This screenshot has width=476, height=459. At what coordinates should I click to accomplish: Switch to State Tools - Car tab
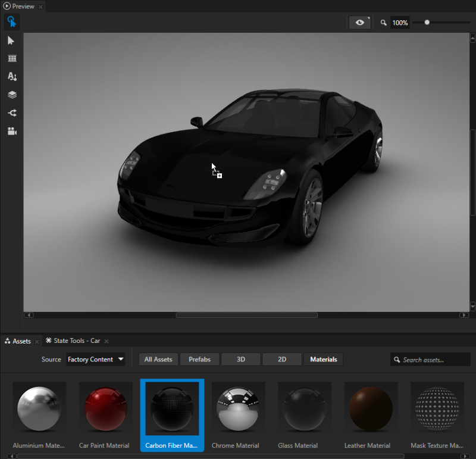tap(76, 341)
